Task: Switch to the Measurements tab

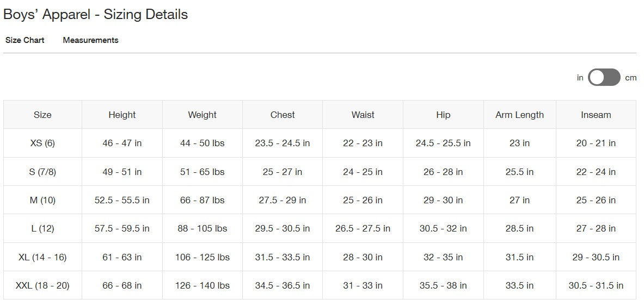Action: pos(91,40)
